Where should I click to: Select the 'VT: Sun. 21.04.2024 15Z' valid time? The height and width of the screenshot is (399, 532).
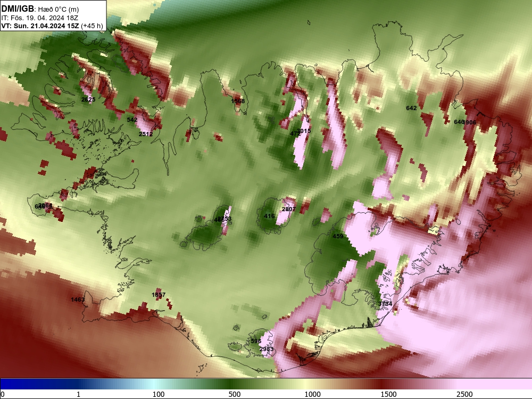pos(40,26)
